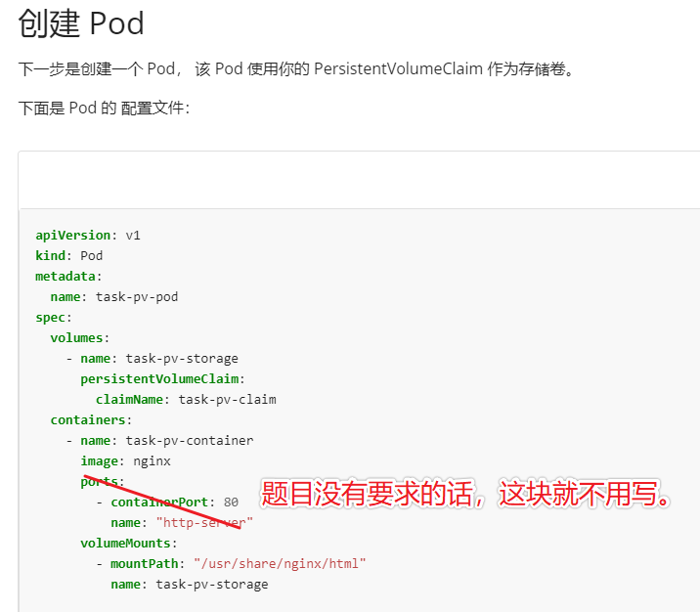The width and height of the screenshot is (700, 612).
Task: Click the image: nginx line
Action: (x=125, y=461)
